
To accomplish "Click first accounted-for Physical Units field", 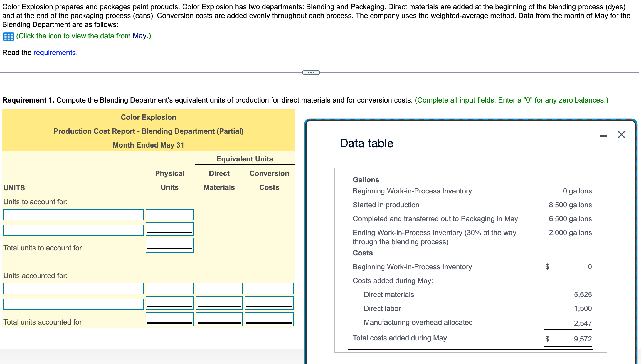I will coord(169,288).
